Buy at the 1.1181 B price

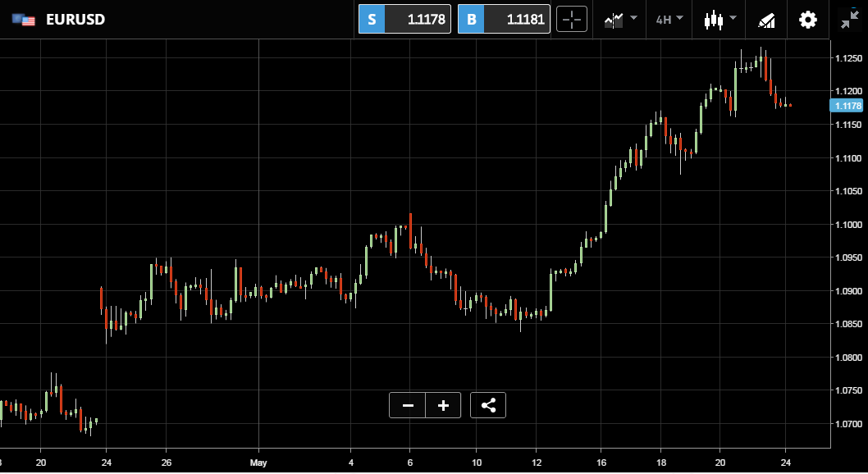(x=504, y=20)
